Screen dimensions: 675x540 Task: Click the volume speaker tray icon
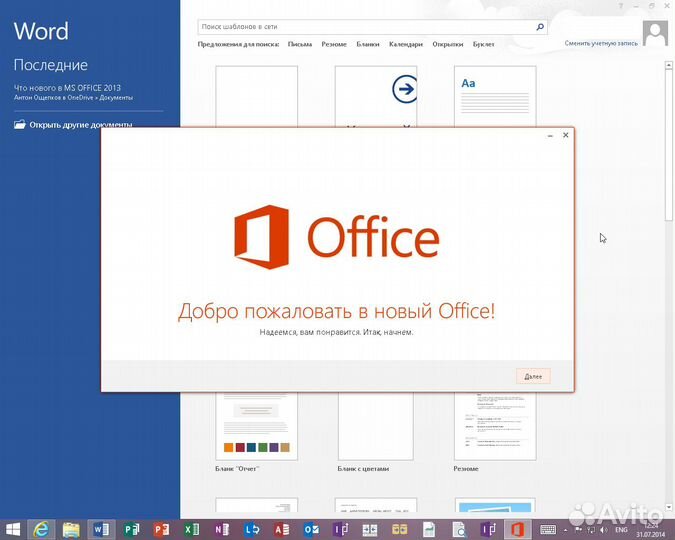[604, 530]
